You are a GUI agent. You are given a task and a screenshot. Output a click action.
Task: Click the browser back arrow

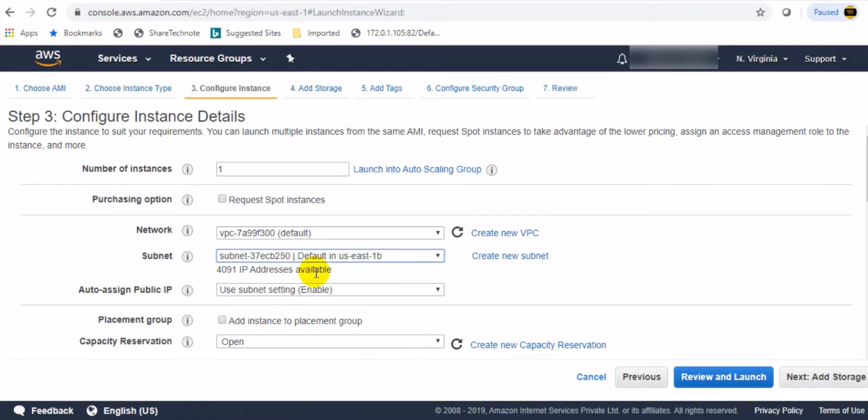coord(10,12)
